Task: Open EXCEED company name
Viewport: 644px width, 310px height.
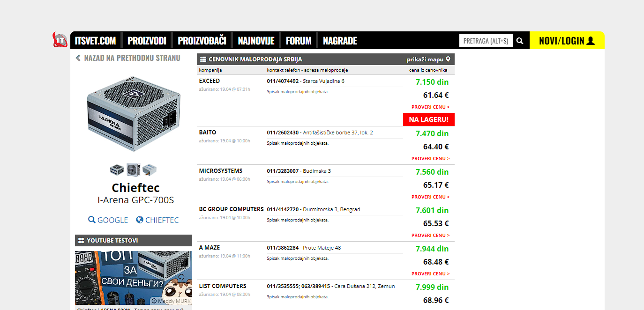Action: click(210, 81)
